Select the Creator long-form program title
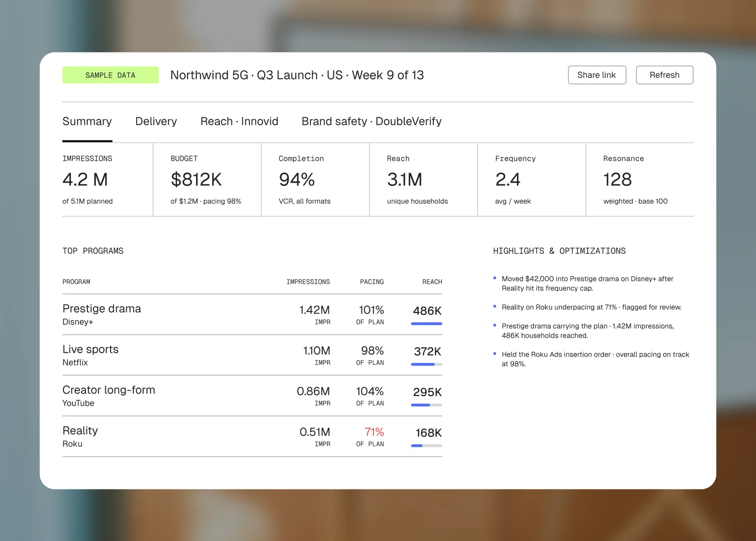Screen dimensions: 756x541 click(x=109, y=390)
